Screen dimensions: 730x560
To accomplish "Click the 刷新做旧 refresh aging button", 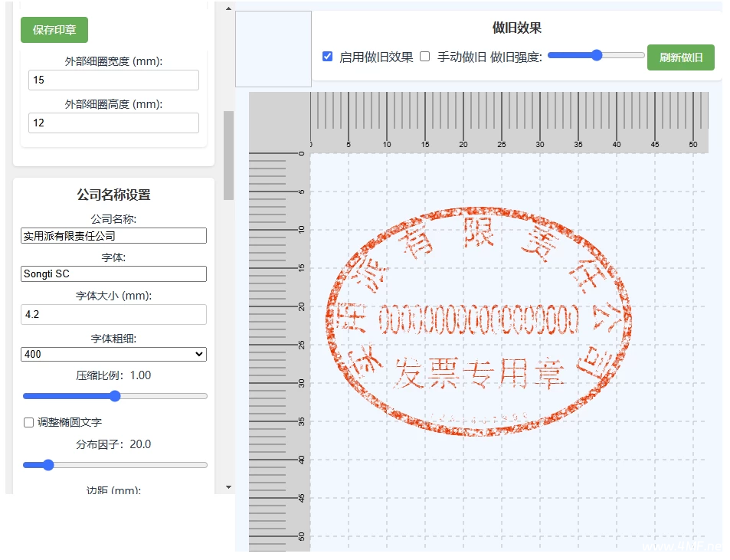I will point(680,57).
